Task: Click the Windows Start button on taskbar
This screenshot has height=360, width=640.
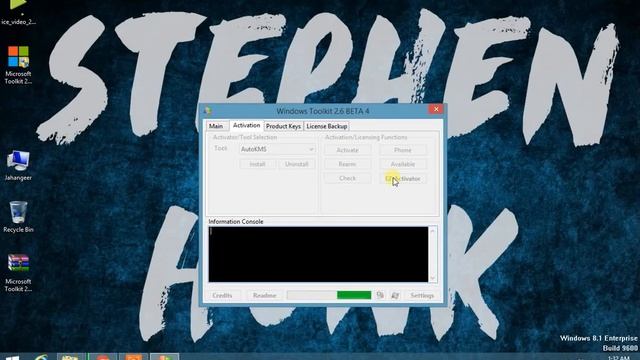Action: (12, 357)
